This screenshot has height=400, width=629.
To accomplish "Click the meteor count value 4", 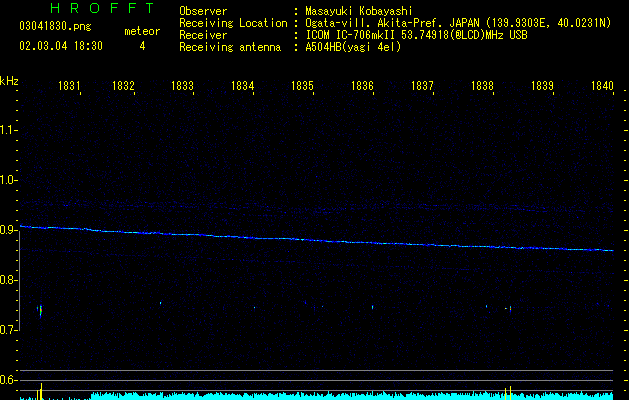I will (142, 46).
